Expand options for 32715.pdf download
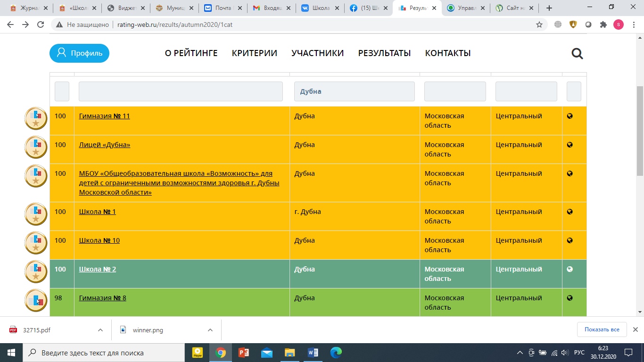Image resolution: width=644 pixels, height=362 pixels. (x=100, y=330)
